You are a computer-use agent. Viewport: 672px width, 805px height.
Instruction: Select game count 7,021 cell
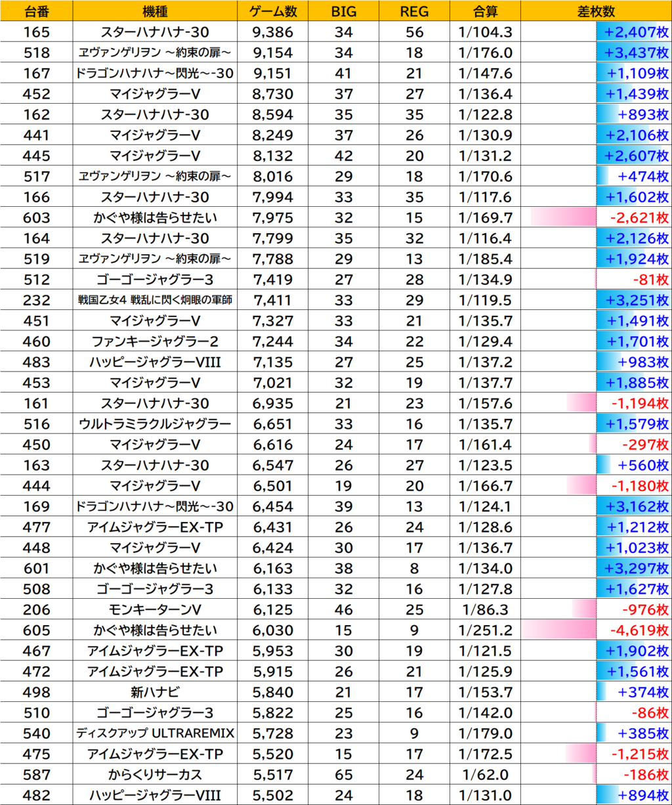tap(273, 382)
